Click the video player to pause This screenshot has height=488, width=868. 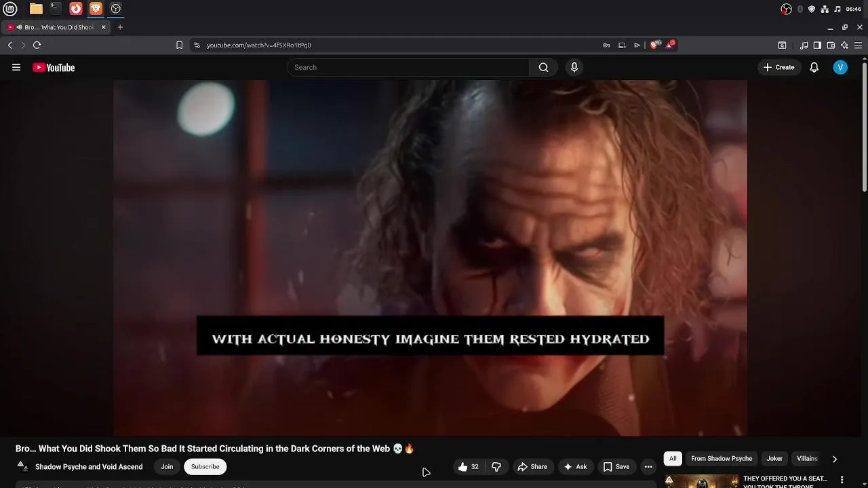430,258
